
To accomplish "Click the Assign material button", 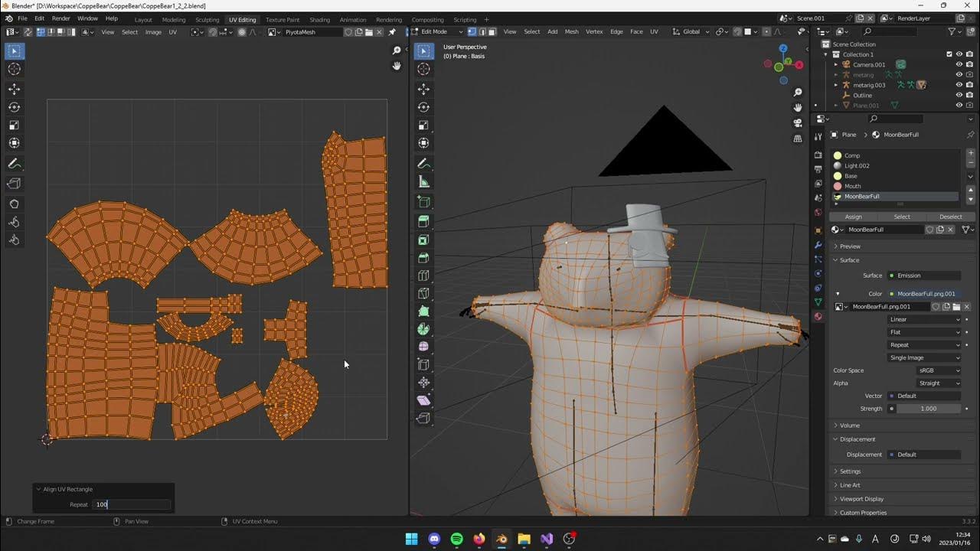I will point(853,217).
